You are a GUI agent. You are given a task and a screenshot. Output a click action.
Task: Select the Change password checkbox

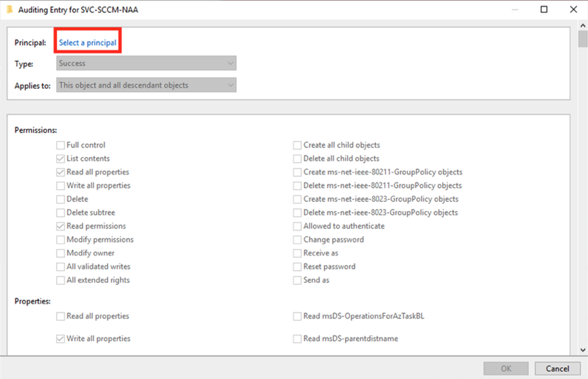297,240
